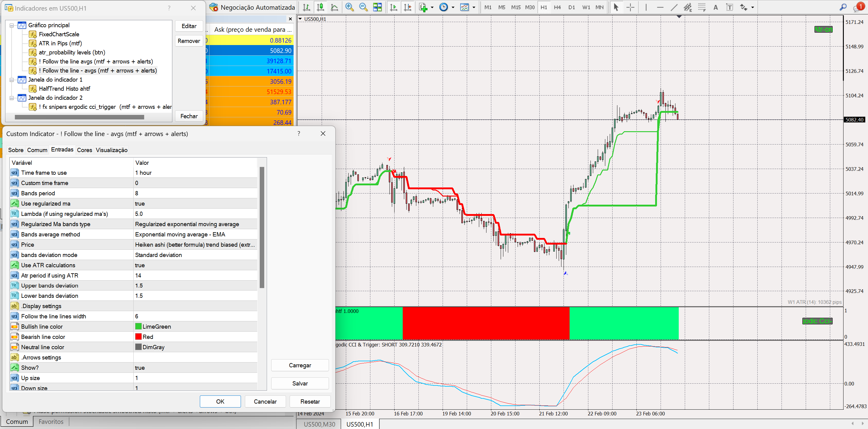Select the Fibonacci retracement tool
This screenshot has height=429, width=868.
(x=701, y=7)
